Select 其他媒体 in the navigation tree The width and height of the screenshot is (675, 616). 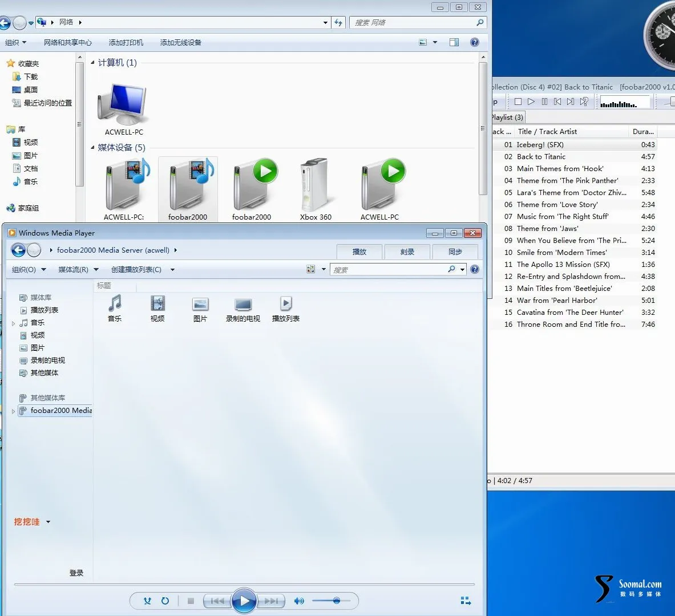point(44,373)
